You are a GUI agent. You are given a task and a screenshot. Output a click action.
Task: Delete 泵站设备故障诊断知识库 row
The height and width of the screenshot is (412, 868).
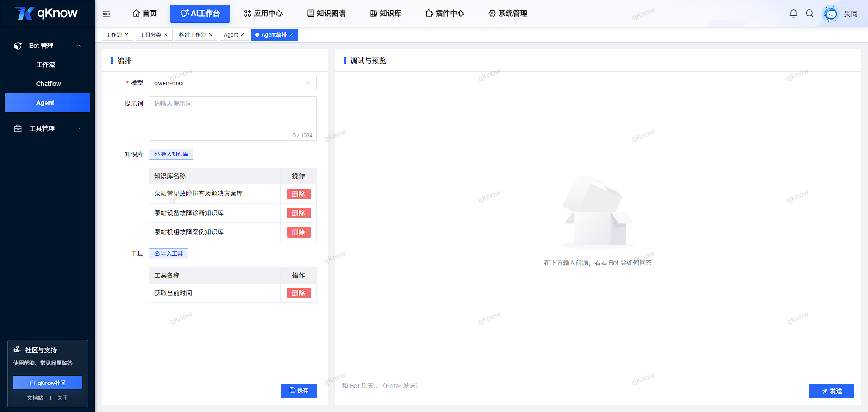298,213
